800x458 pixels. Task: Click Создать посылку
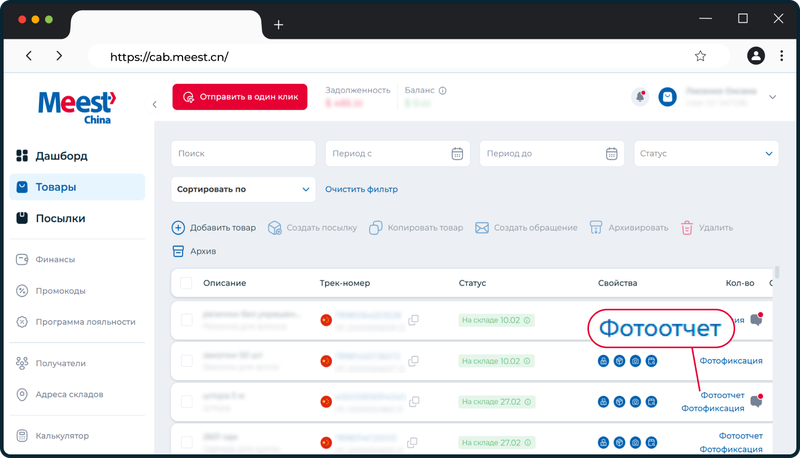click(312, 227)
